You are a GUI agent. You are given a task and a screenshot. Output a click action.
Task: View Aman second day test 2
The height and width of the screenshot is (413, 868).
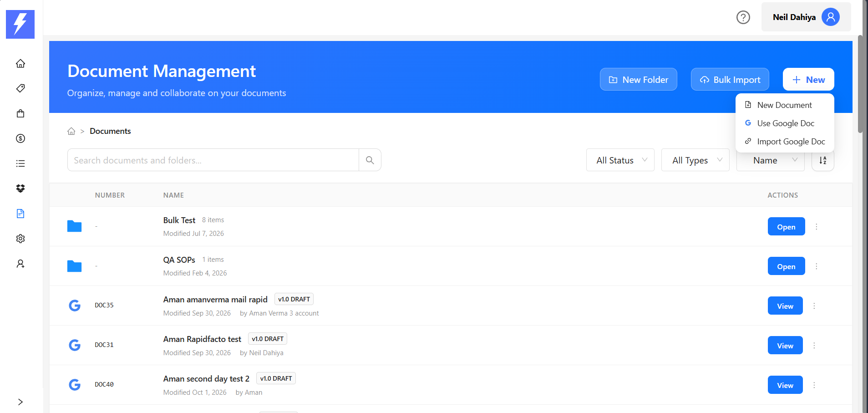tap(785, 385)
